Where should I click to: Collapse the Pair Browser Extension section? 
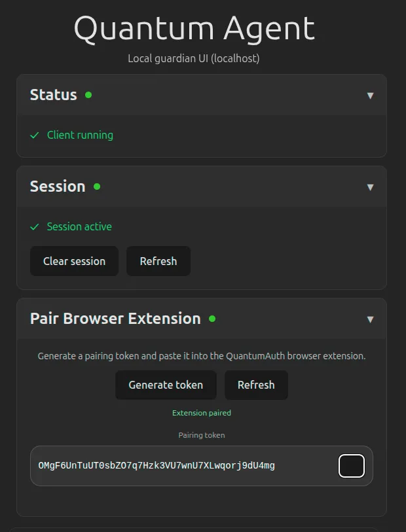click(370, 319)
